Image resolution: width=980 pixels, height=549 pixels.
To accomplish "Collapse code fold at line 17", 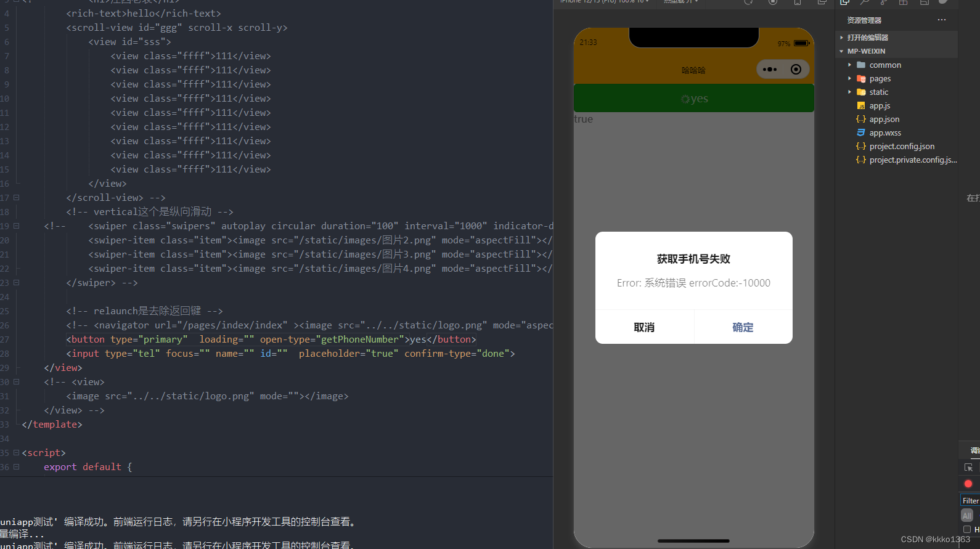I will click(17, 198).
